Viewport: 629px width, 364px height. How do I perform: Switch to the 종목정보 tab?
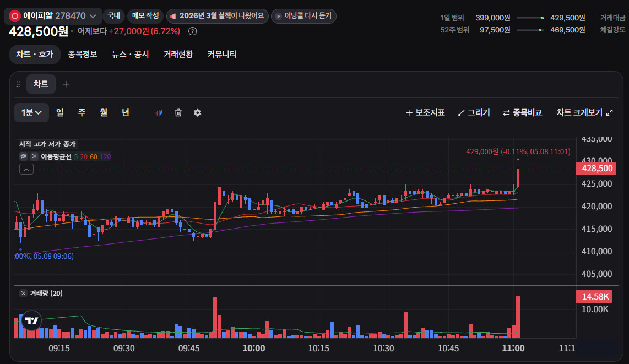click(82, 54)
